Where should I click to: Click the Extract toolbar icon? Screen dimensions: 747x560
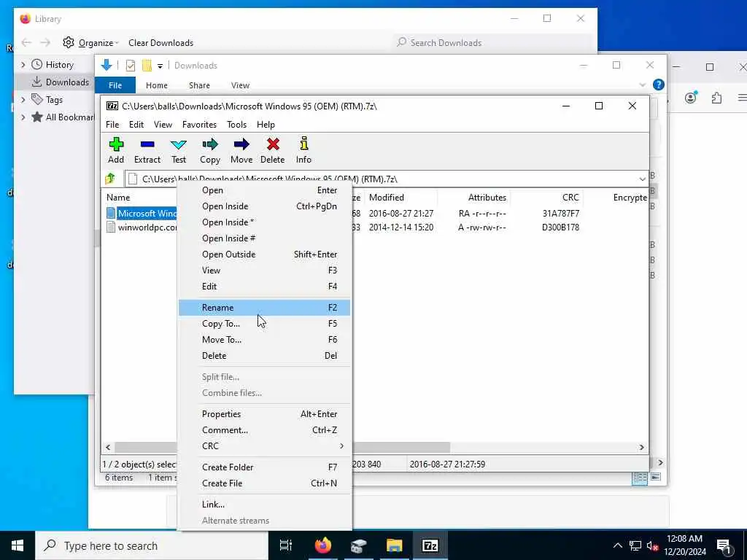click(x=147, y=144)
